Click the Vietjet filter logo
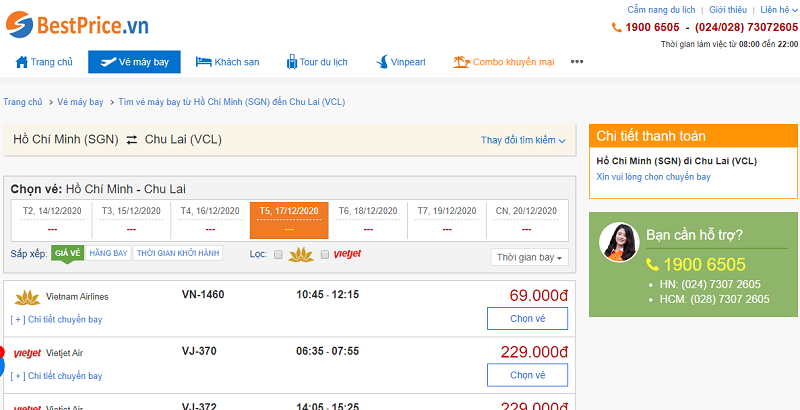Image resolution: width=800 pixels, height=410 pixels. pyautogui.click(x=347, y=254)
